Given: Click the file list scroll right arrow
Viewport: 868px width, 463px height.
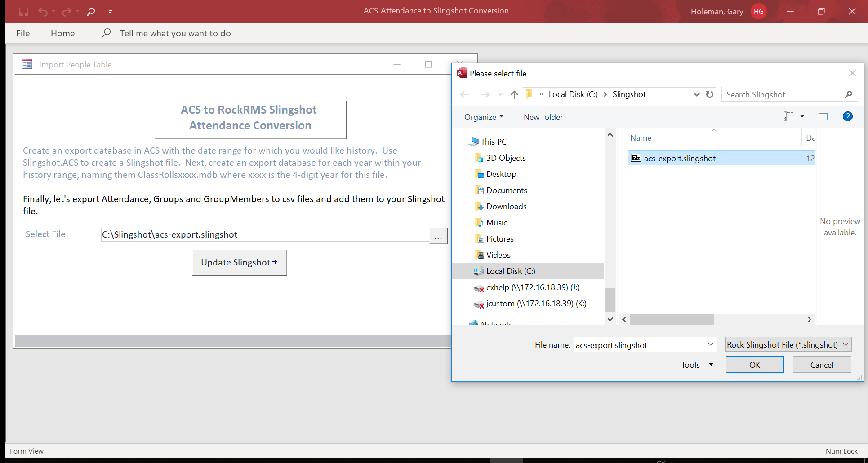Looking at the screenshot, I should [x=809, y=319].
